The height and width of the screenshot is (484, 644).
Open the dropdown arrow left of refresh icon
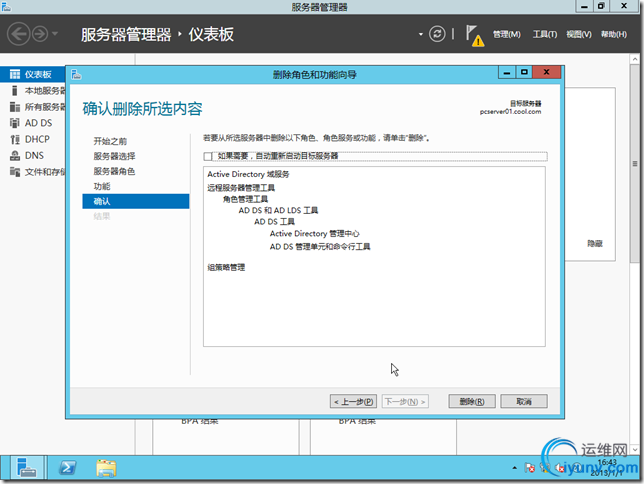point(421,34)
